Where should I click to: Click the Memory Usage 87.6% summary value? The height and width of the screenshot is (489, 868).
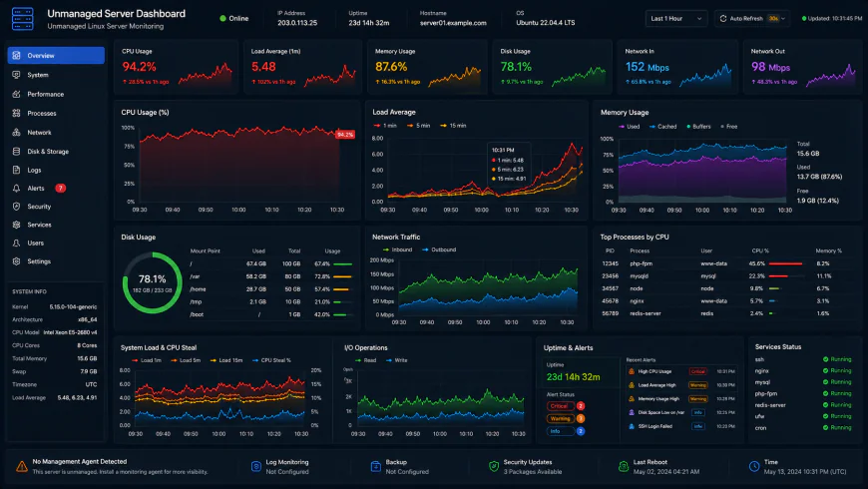point(391,67)
